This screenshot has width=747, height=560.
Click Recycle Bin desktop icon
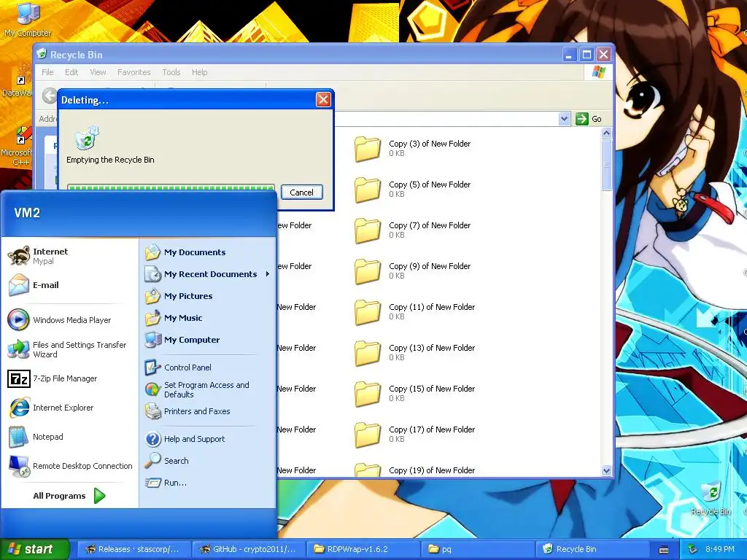coord(711,498)
